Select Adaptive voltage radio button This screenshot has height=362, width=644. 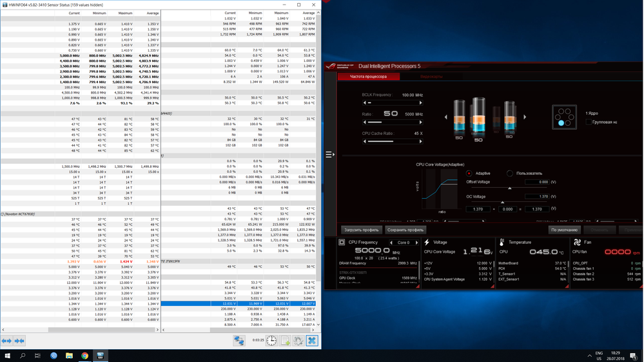(x=469, y=174)
